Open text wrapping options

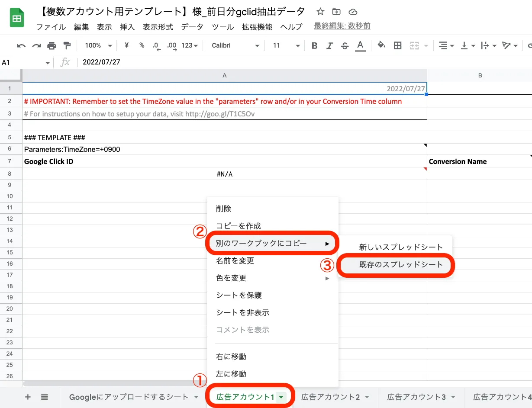pos(488,45)
